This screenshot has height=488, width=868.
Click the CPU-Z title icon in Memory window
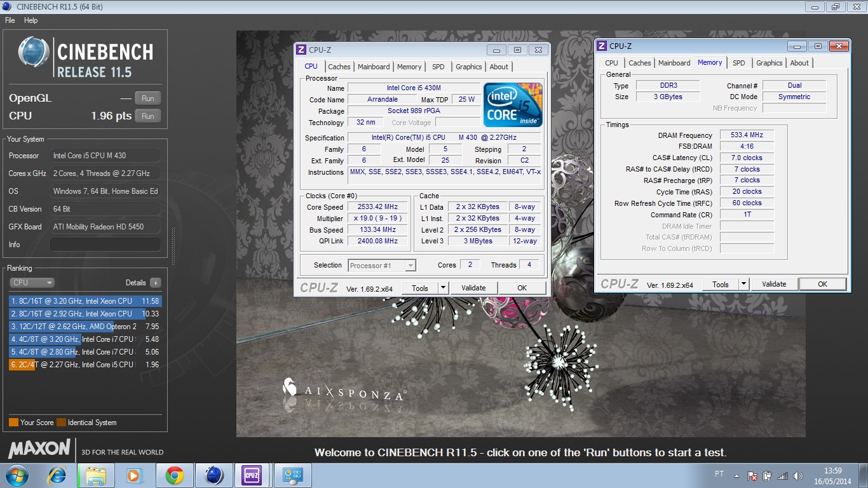tap(602, 46)
